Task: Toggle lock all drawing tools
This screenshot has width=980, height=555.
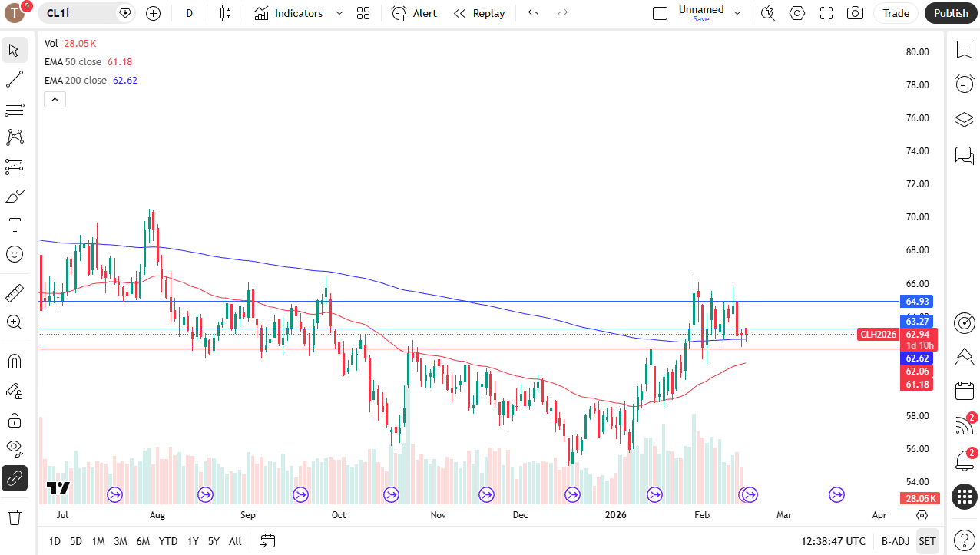Action: tap(14, 420)
